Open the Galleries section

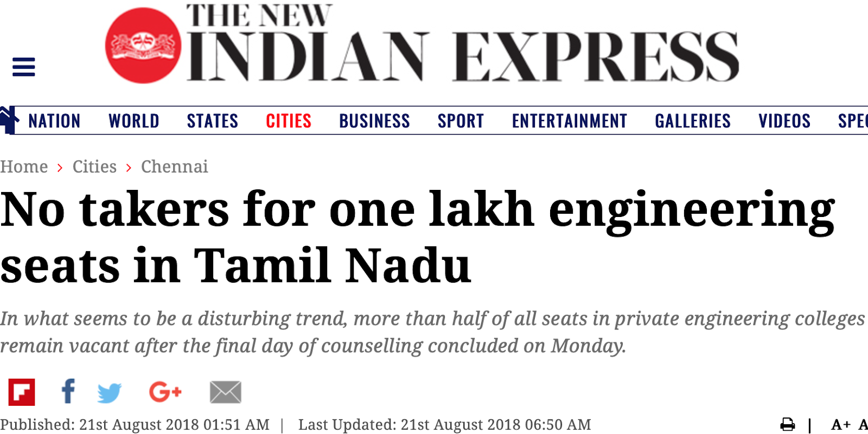pos(692,121)
